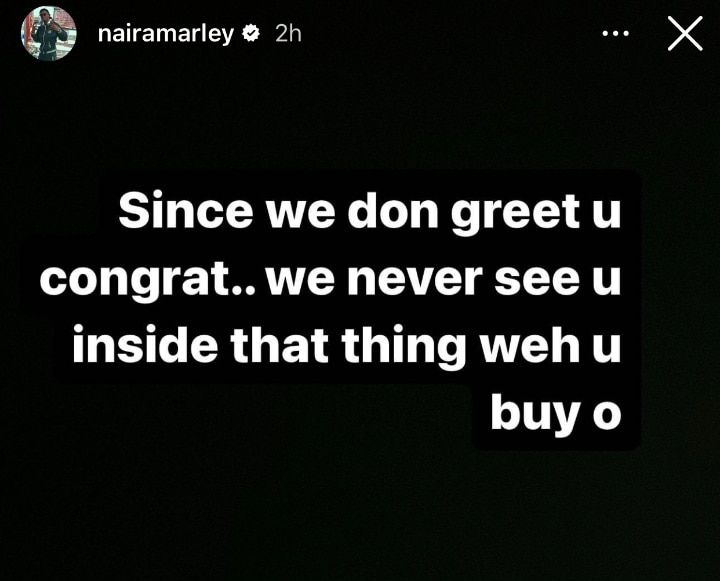
Task: Open nairamarley's profile picture
Action: (48, 34)
